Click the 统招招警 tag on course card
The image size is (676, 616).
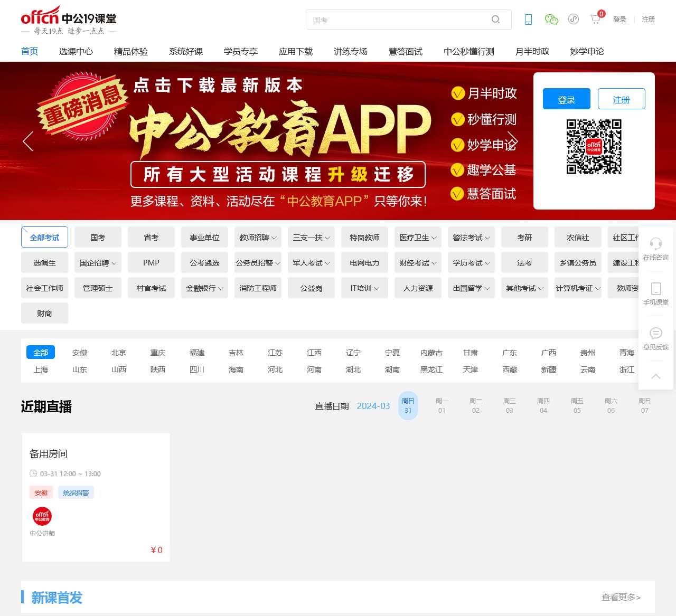(x=76, y=492)
